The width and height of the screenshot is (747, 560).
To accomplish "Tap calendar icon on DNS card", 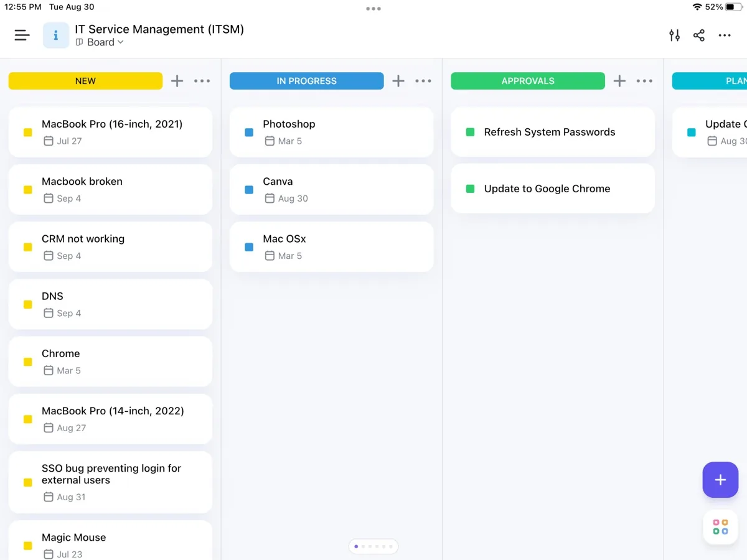I will [x=49, y=313].
